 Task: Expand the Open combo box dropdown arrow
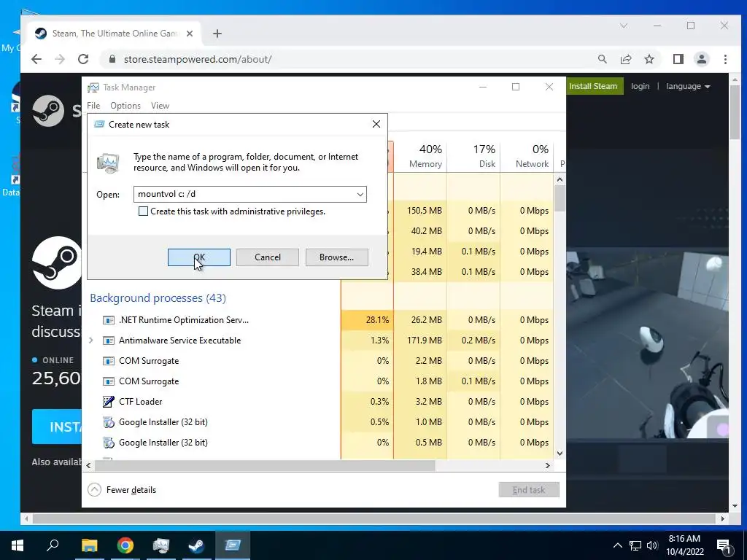tap(360, 194)
